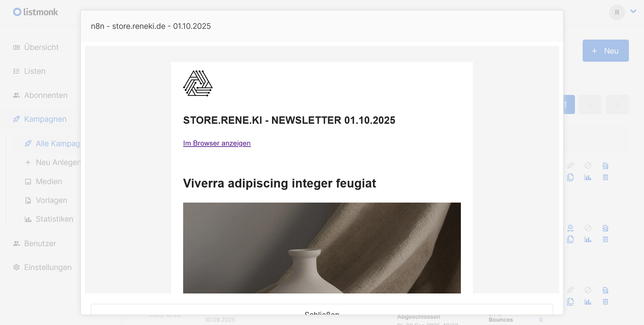This screenshot has height=325, width=644.
Task: Delete the second listed campaign
Action: pyautogui.click(x=605, y=239)
